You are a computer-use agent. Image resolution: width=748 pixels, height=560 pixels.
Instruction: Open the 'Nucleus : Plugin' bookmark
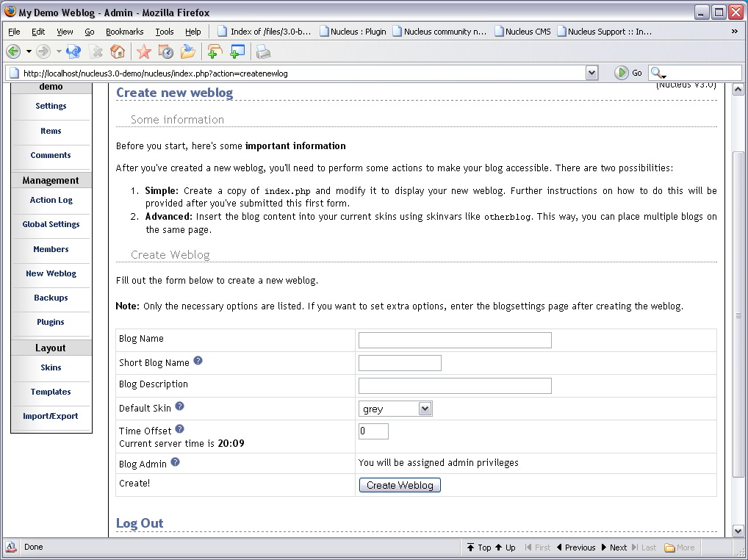pyautogui.click(x=353, y=32)
